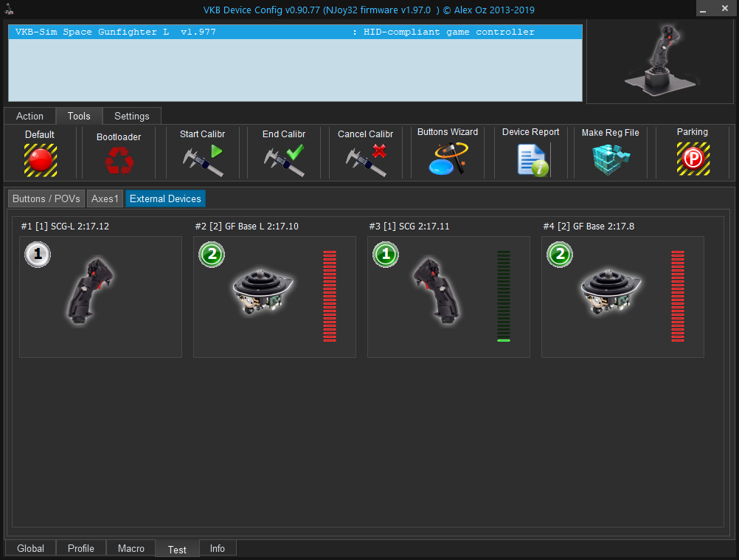Activate the Parking icon
The image size is (739, 560).
(693, 159)
